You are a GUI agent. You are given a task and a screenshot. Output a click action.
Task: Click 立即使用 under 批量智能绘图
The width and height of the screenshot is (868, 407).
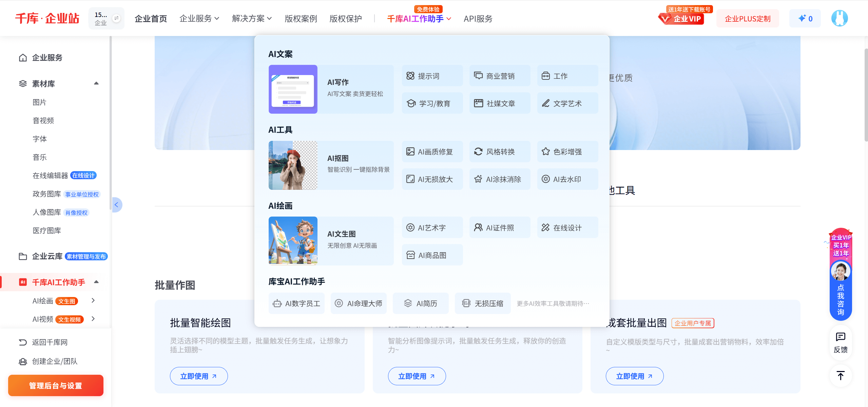[x=198, y=376]
